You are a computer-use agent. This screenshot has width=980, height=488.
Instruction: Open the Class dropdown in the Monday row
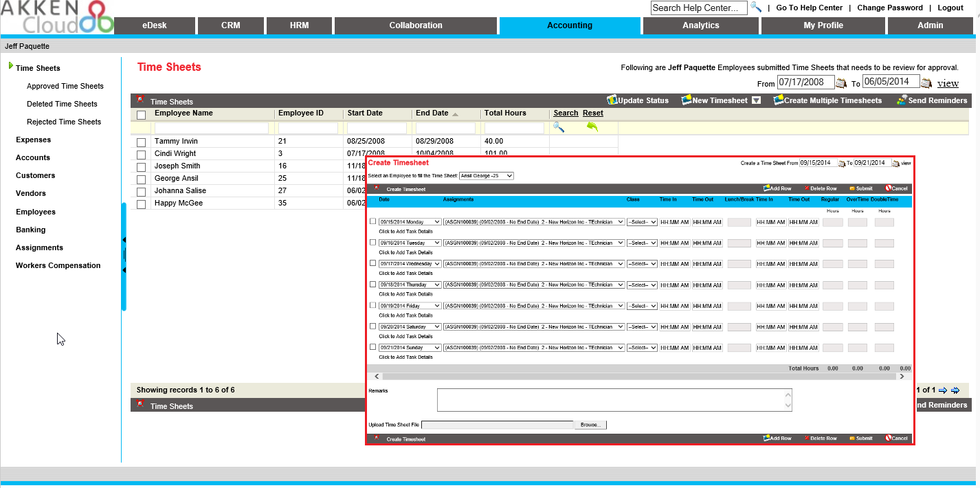[642, 222]
